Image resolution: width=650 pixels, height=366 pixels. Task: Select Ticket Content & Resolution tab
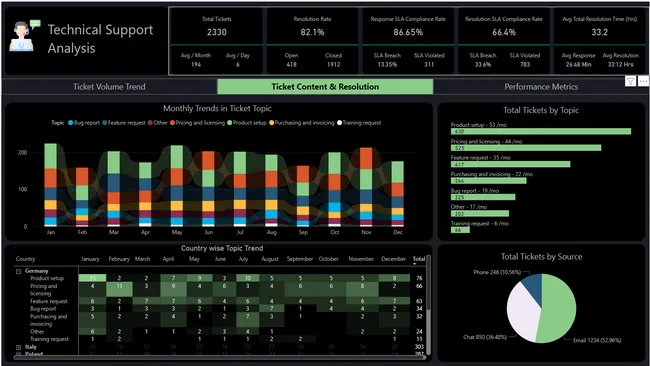click(325, 87)
